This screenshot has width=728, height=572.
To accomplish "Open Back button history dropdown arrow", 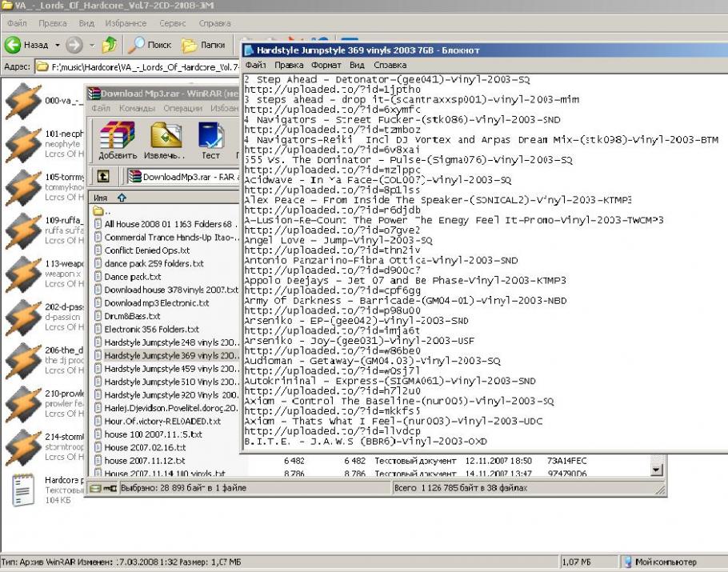I will (x=58, y=46).
